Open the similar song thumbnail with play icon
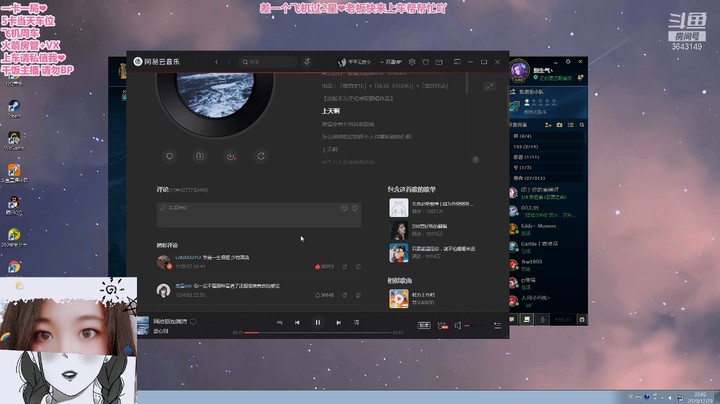720x404 pixels. coord(399,298)
